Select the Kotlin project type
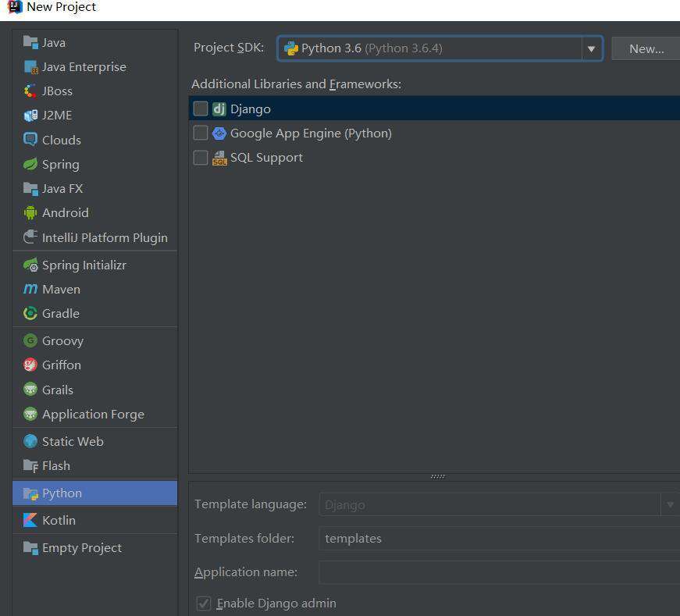Image resolution: width=680 pixels, height=616 pixels. click(94, 520)
